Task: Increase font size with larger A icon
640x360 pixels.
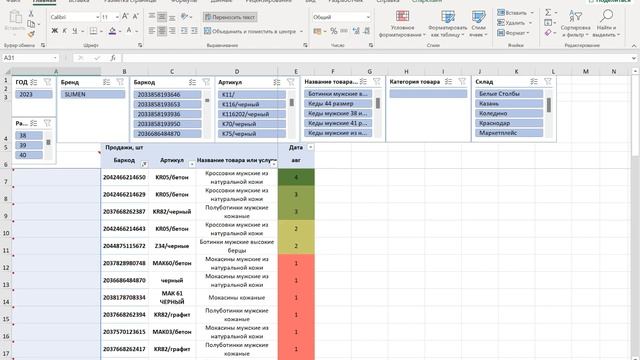Action: coord(125,17)
